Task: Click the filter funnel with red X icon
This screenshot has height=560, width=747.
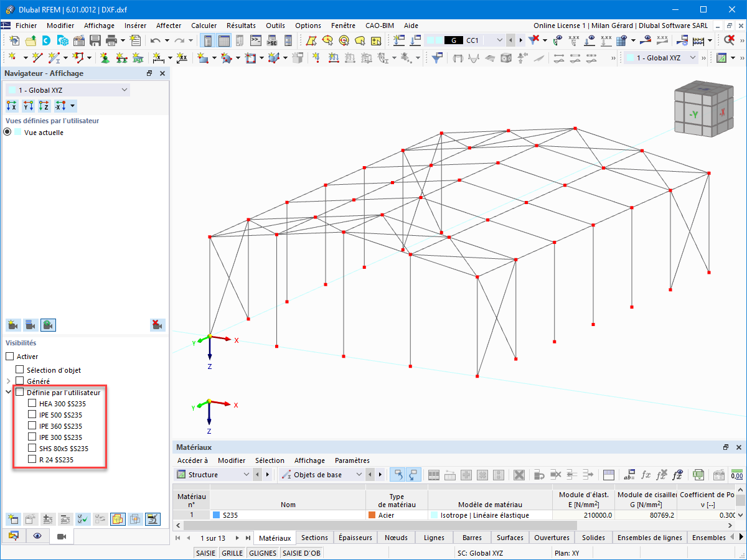Action: (x=533, y=40)
